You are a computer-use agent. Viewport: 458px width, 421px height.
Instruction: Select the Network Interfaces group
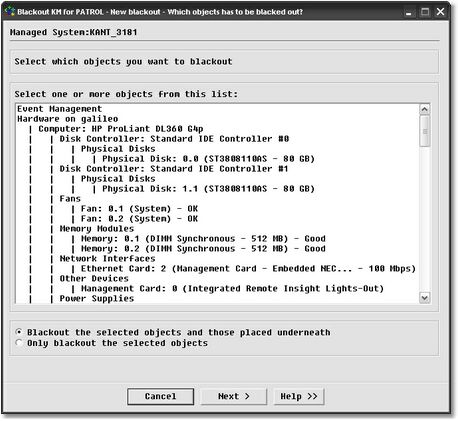coord(107,259)
